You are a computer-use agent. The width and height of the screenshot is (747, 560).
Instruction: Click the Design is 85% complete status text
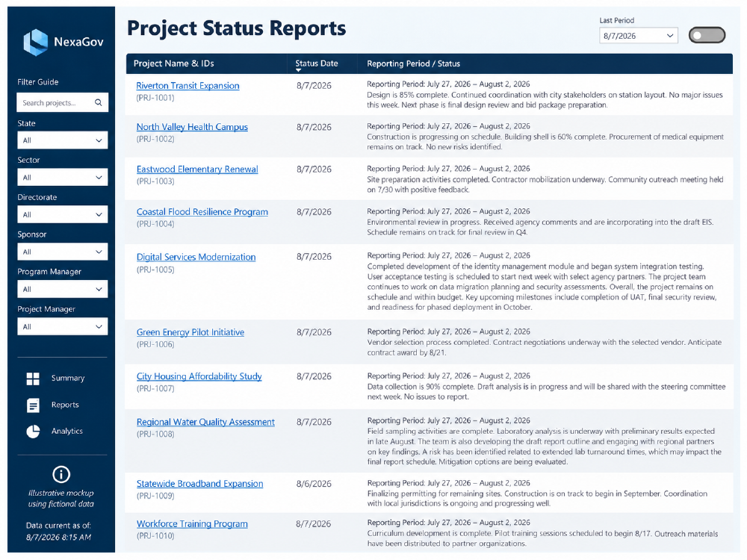545,100
